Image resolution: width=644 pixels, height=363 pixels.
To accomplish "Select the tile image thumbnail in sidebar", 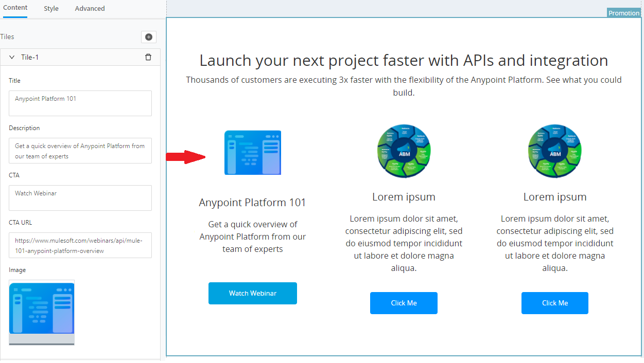I will click(42, 312).
